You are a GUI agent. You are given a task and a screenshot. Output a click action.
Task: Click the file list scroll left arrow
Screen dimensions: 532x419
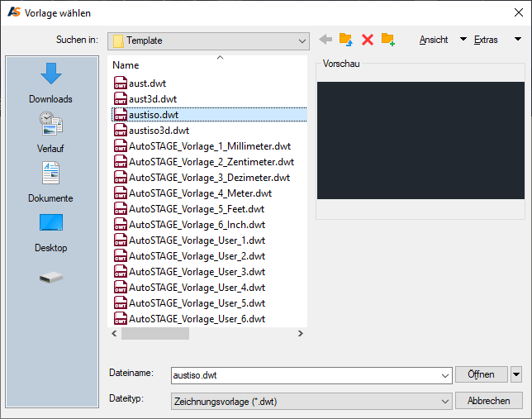(114, 333)
